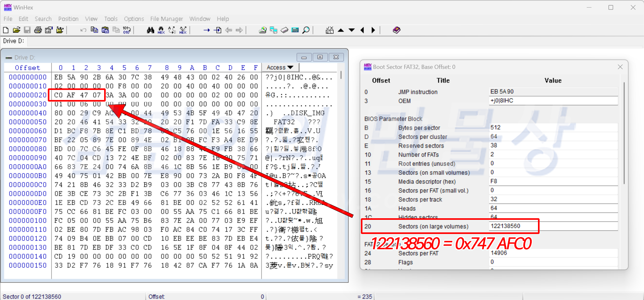The image size is (644, 300).
Task: Click the Calculator toolbar icon
Action: click(295, 30)
